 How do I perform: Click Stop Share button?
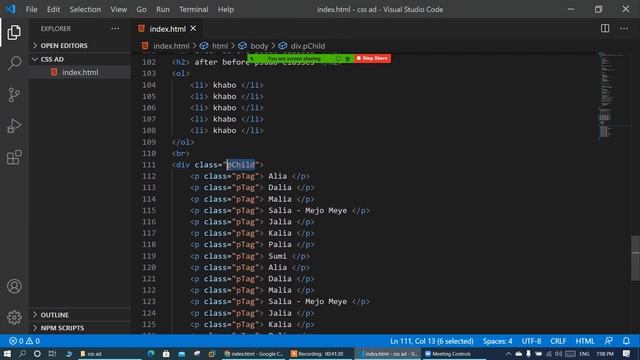pos(372,58)
